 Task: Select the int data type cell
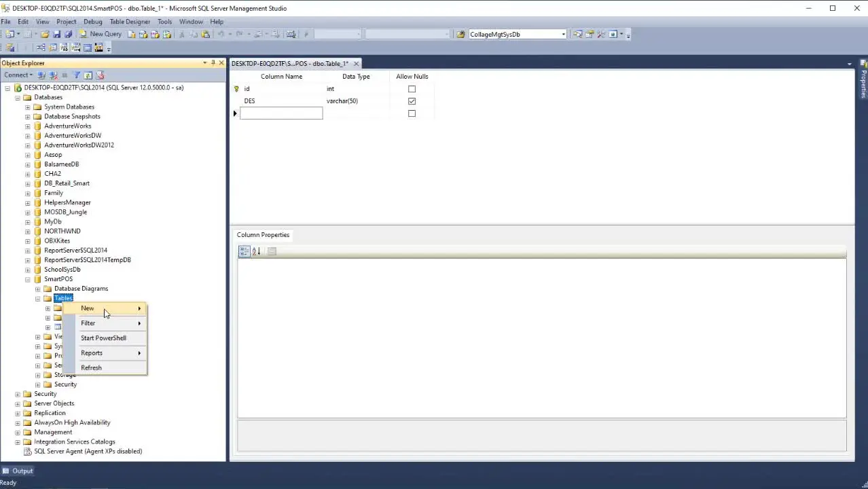356,89
